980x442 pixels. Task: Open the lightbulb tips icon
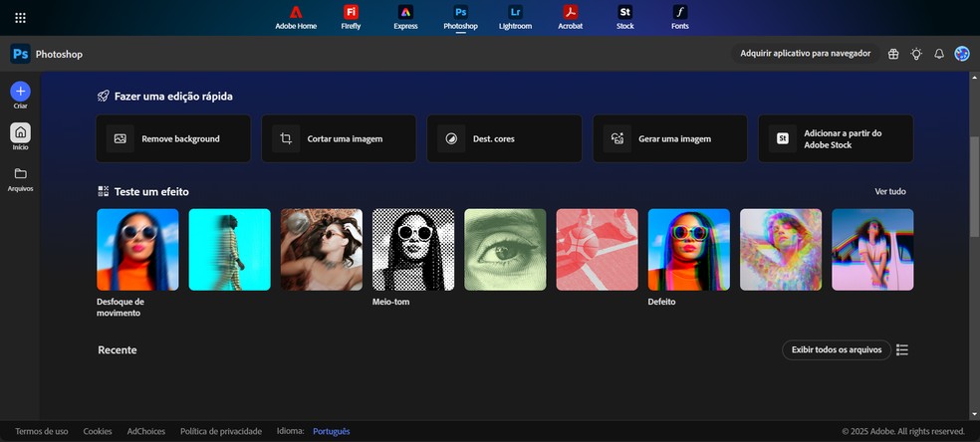pos(916,54)
